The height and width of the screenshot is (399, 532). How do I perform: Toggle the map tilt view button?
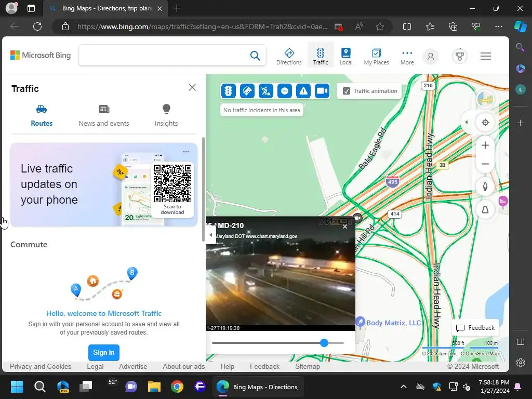[x=485, y=210]
